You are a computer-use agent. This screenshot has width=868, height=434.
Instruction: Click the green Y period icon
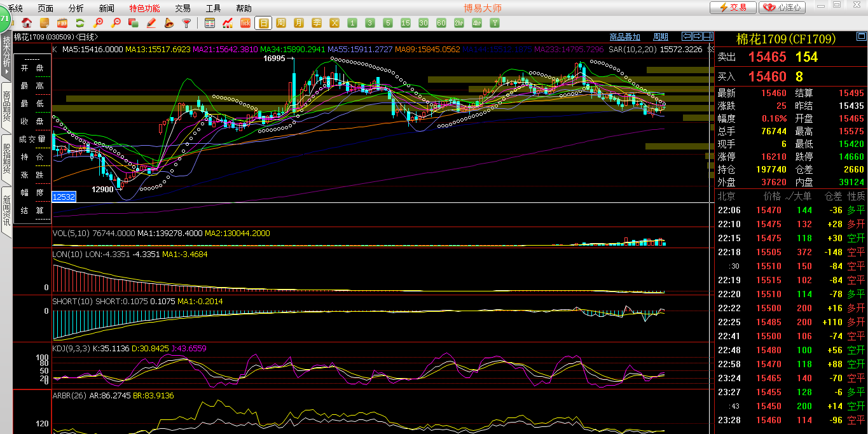click(495, 23)
